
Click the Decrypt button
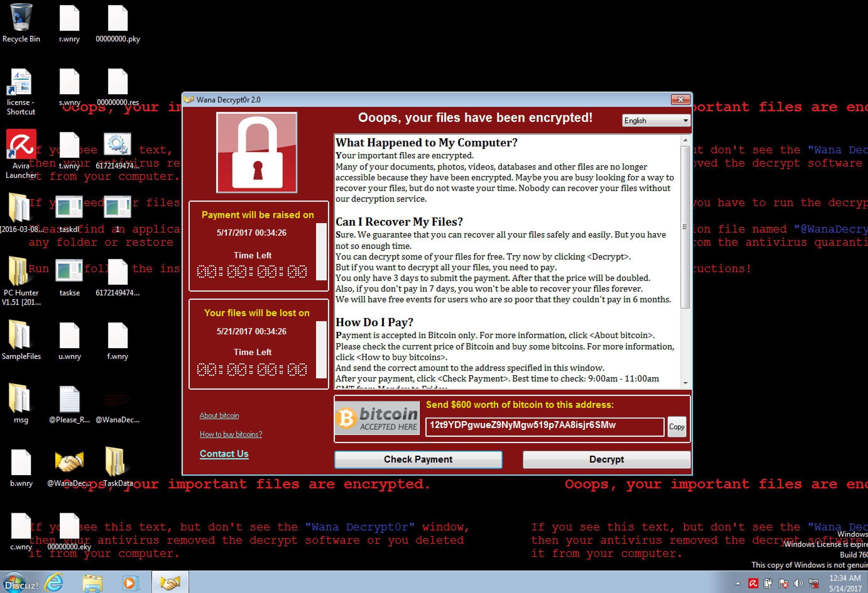605,460
